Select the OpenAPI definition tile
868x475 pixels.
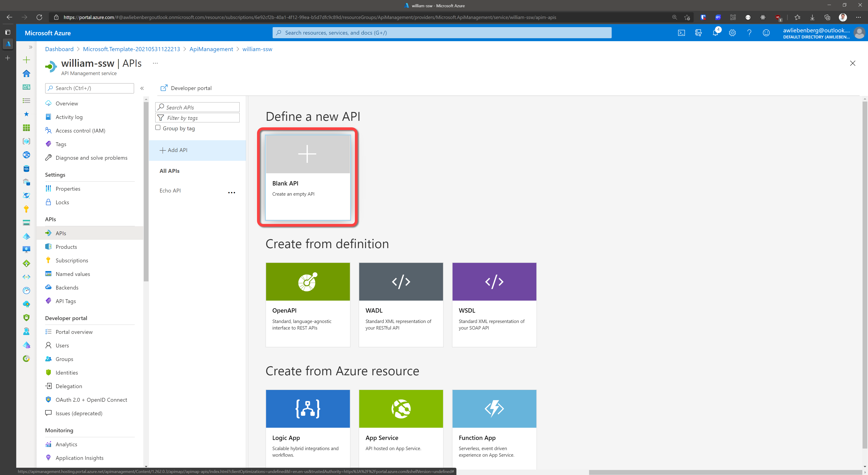308,304
